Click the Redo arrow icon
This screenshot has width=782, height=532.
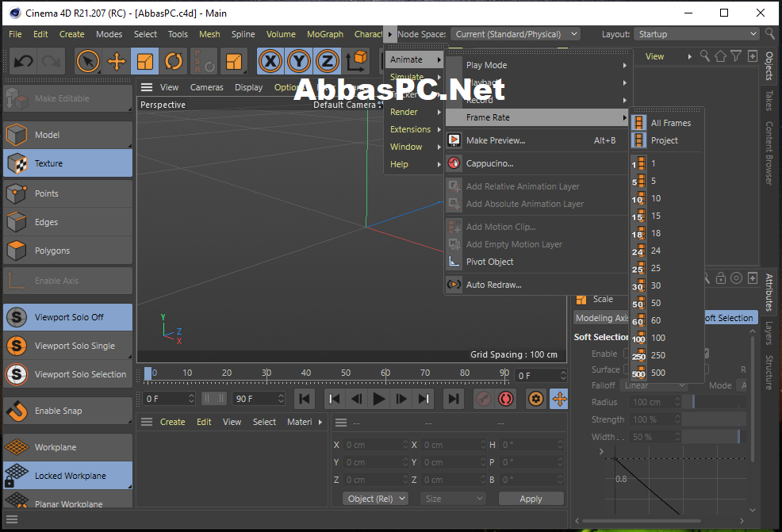(x=51, y=61)
